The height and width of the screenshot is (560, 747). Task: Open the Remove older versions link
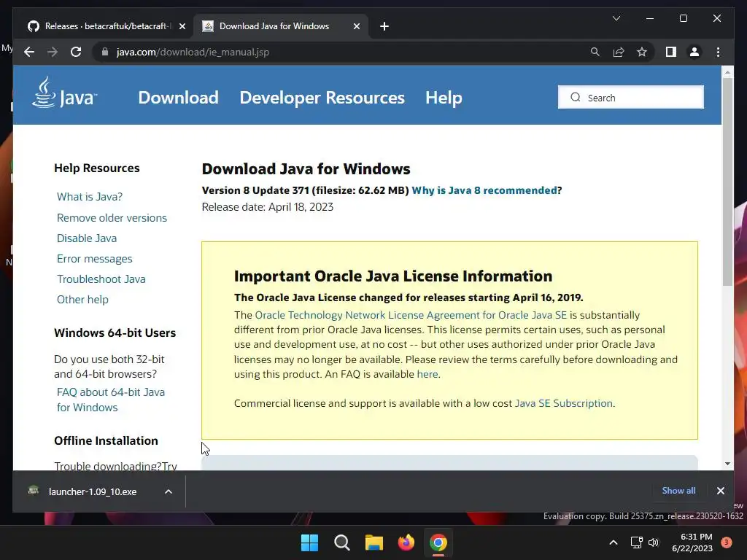(x=112, y=217)
